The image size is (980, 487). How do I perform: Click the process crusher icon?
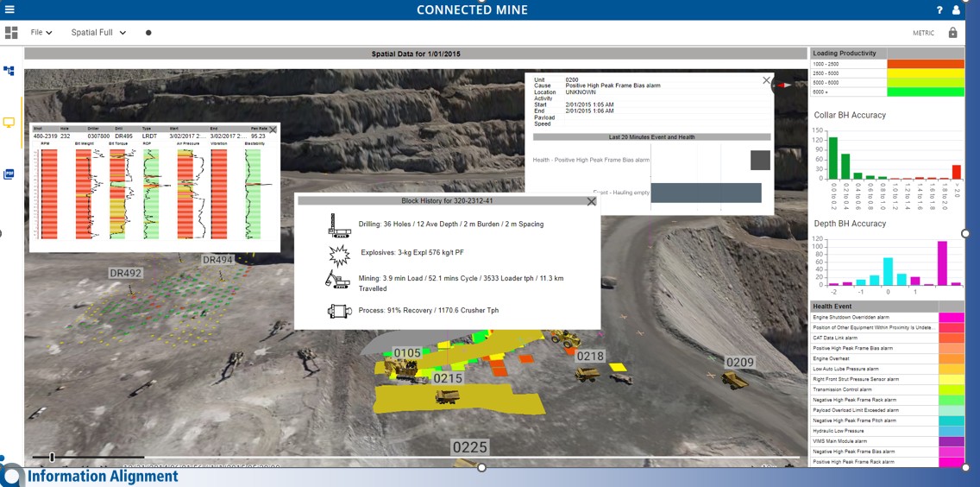339,311
